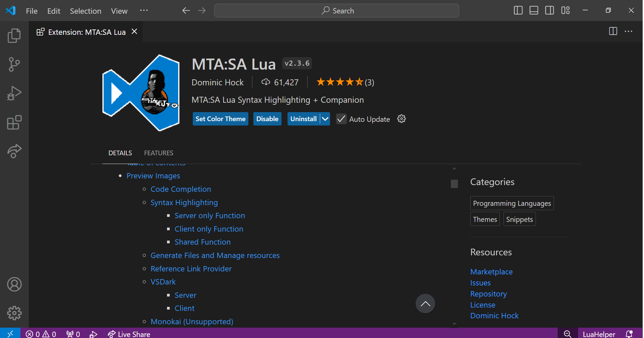Follow Generate Files and Manage resources link

point(215,255)
